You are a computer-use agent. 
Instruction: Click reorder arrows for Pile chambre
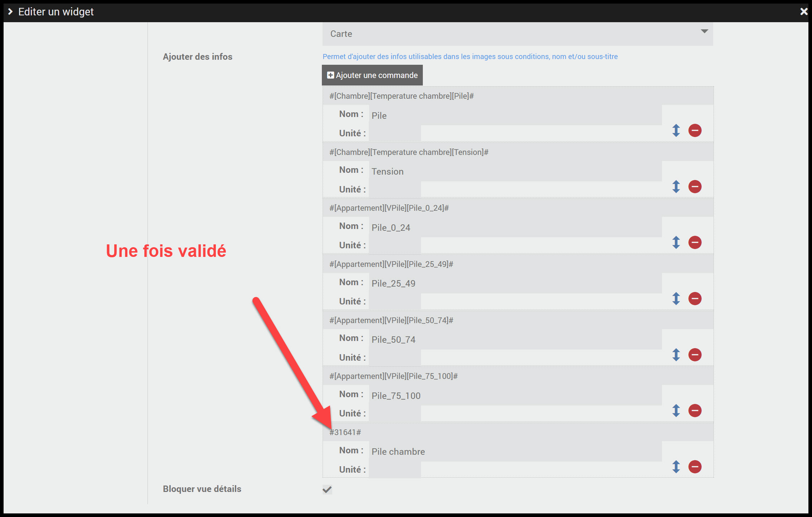pos(676,467)
